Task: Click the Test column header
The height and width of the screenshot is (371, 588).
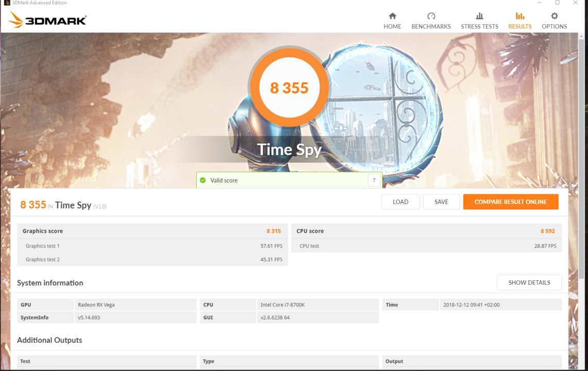Action: coord(25,361)
